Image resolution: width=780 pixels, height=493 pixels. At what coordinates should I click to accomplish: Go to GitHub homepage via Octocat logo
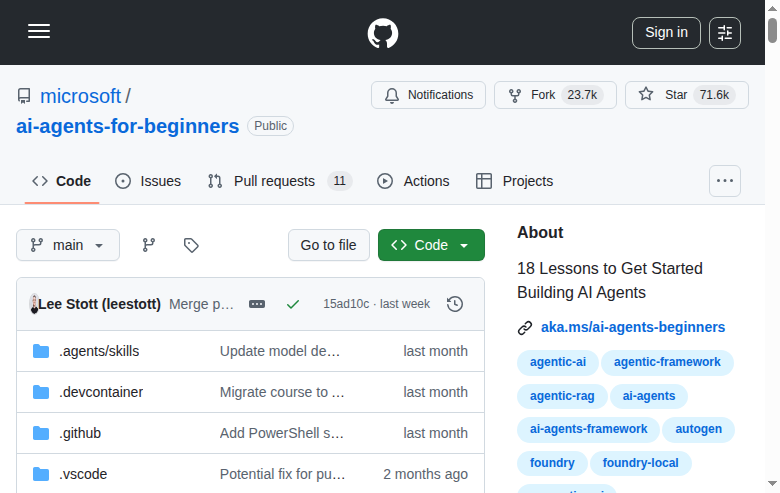[383, 33]
